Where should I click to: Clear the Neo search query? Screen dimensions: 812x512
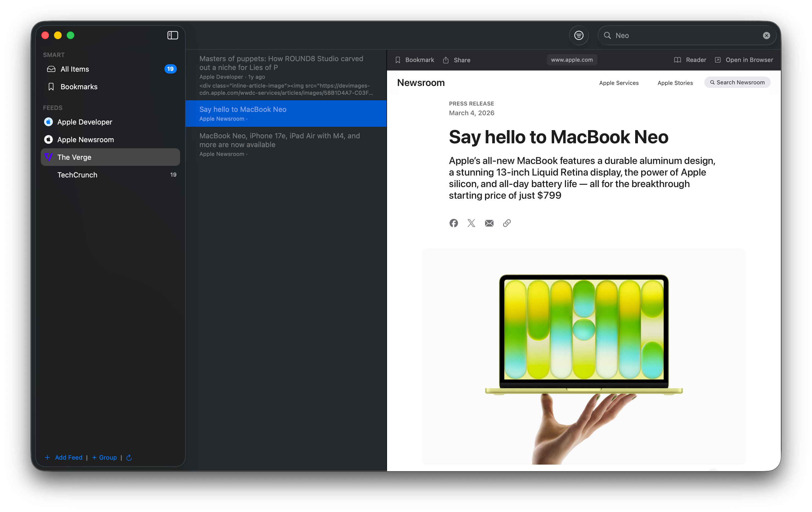coord(766,35)
